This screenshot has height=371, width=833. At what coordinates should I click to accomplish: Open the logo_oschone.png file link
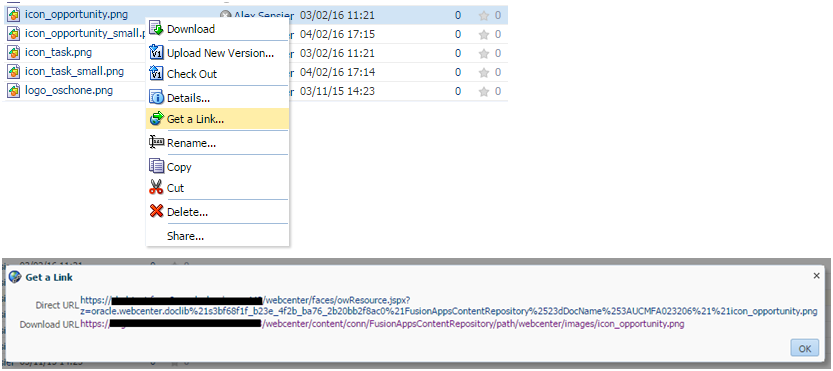69,91
